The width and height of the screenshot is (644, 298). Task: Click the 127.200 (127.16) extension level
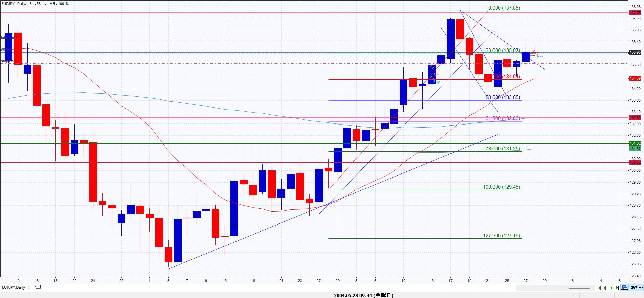(502, 236)
